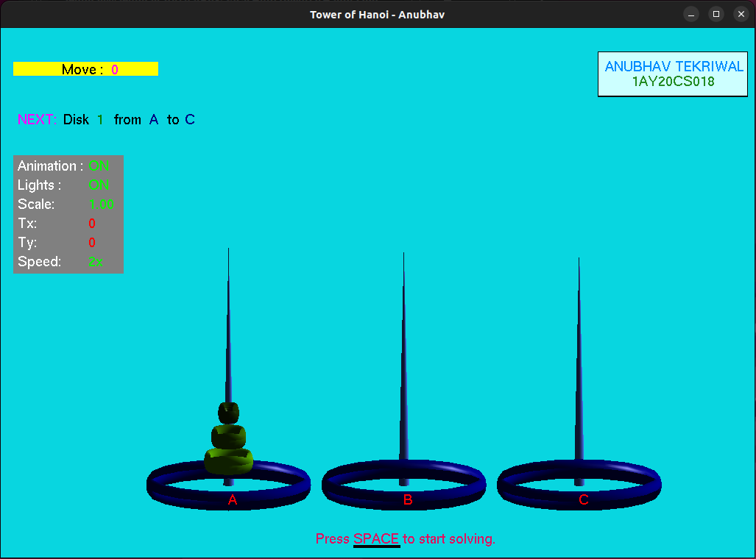
Task: Click the ANUBHAV TEKRIWAL name box
Action: 672,74
